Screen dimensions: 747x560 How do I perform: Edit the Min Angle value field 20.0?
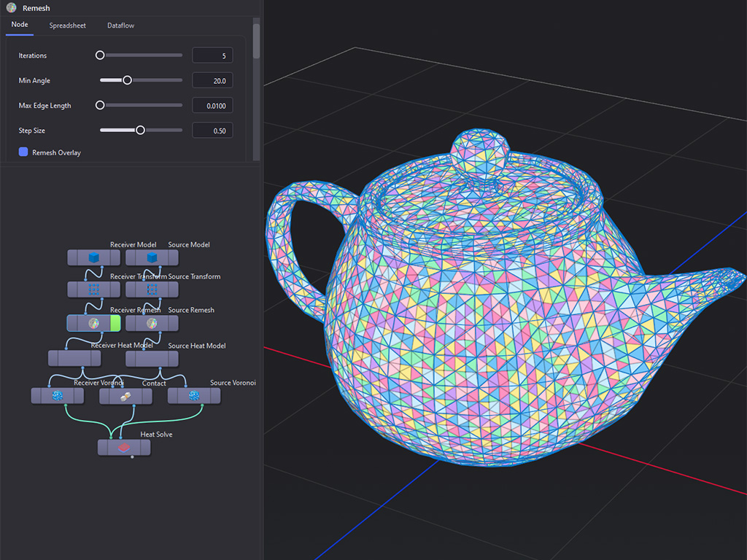212,80
